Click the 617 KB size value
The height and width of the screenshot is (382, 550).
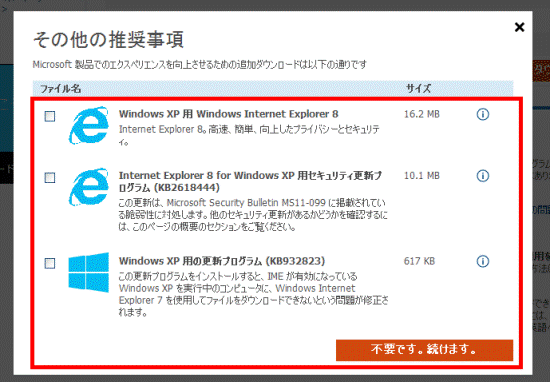(x=419, y=261)
